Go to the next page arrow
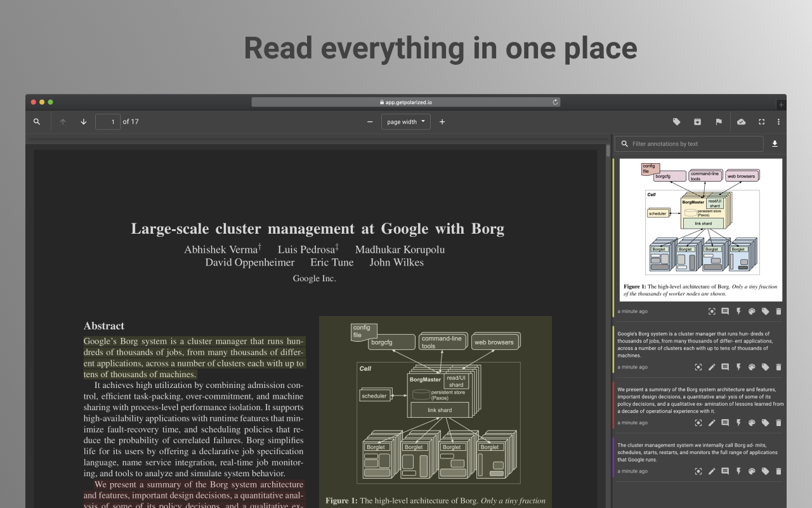Screen dimensions: 812x508 coord(84,122)
